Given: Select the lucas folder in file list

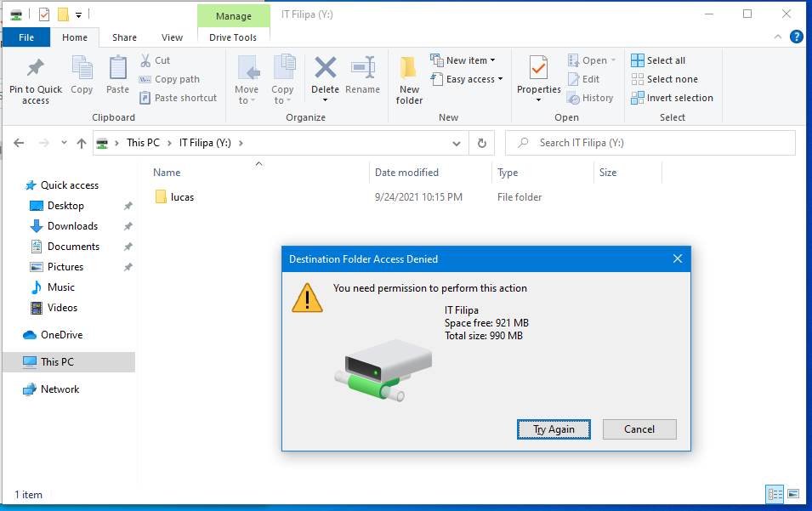Looking at the screenshot, I should click(x=182, y=197).
